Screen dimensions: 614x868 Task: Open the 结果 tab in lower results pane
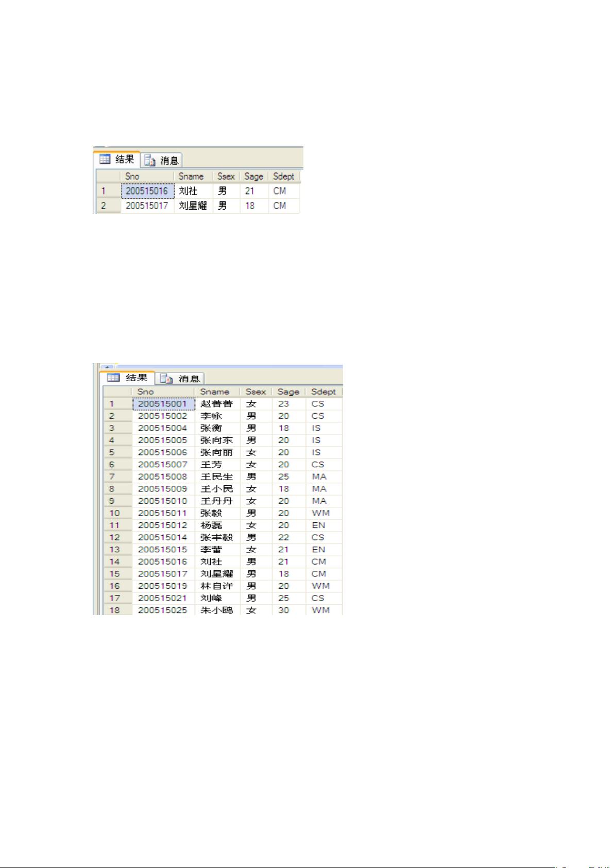click(x=127, y=378)
